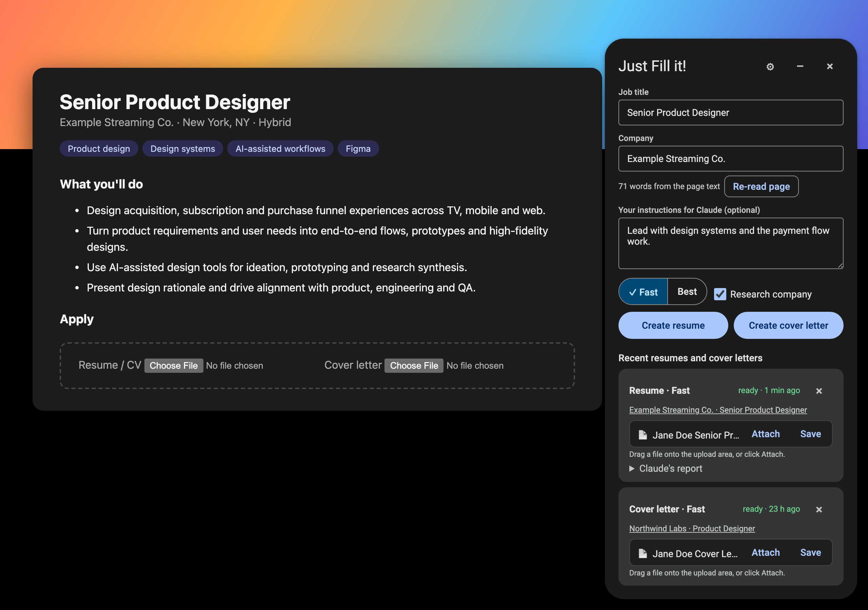Click the Jane Doe Cover Le... file icon

click(x=643, y=553)
